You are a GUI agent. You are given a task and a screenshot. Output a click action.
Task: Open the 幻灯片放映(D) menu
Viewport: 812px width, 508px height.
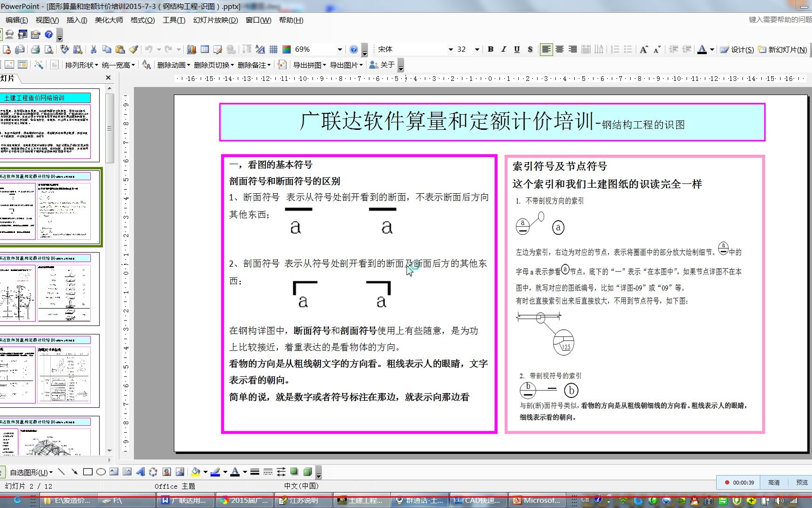pos(216,20)
